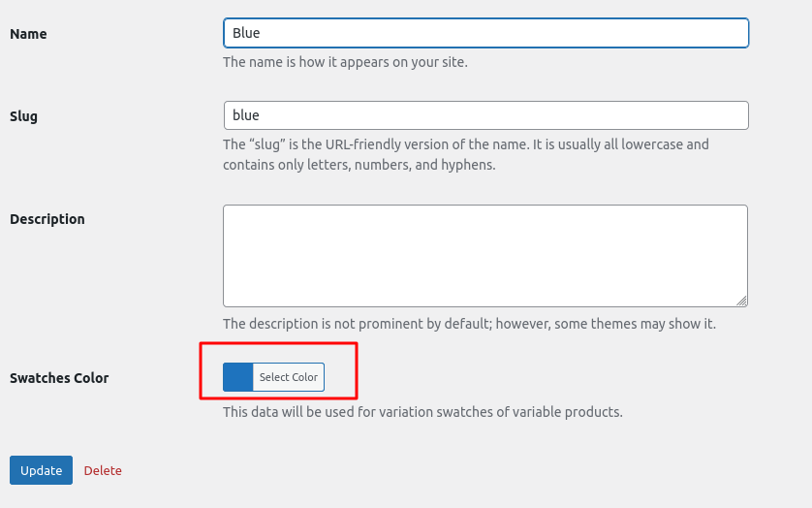The width and height of the screenshot is (812, 508).
Task: Grab the Description textarea resize handle
Action: 741,301
